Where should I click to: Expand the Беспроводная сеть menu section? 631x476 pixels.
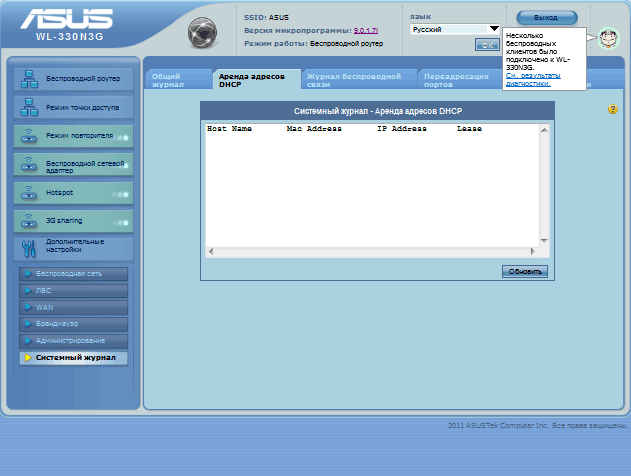coord(74,273)
